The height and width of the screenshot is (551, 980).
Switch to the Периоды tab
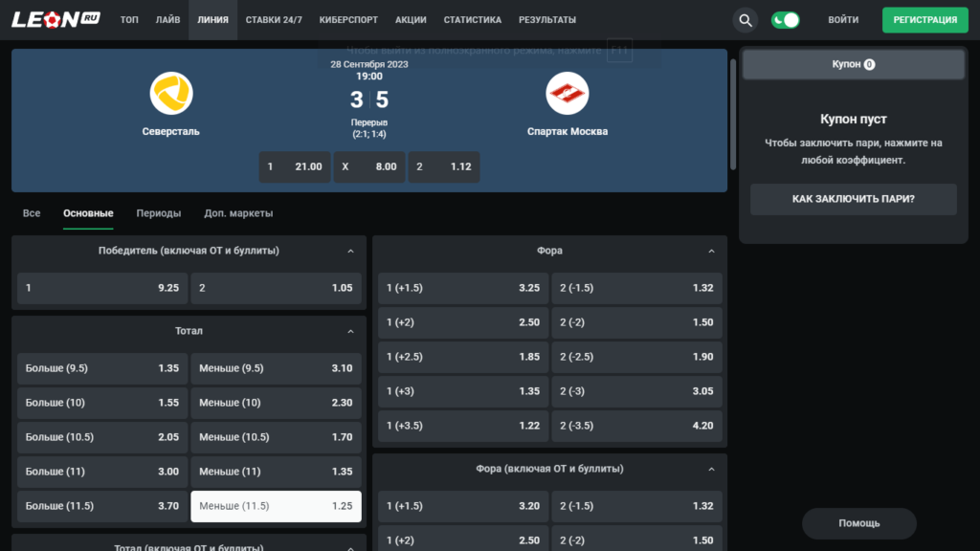159,213
